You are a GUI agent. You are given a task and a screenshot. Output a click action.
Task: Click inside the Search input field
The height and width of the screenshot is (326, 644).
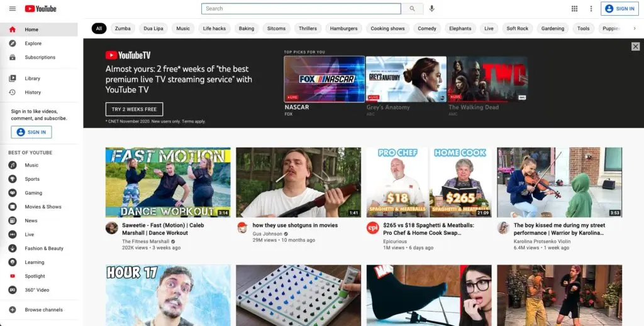[x=301, y=9]
